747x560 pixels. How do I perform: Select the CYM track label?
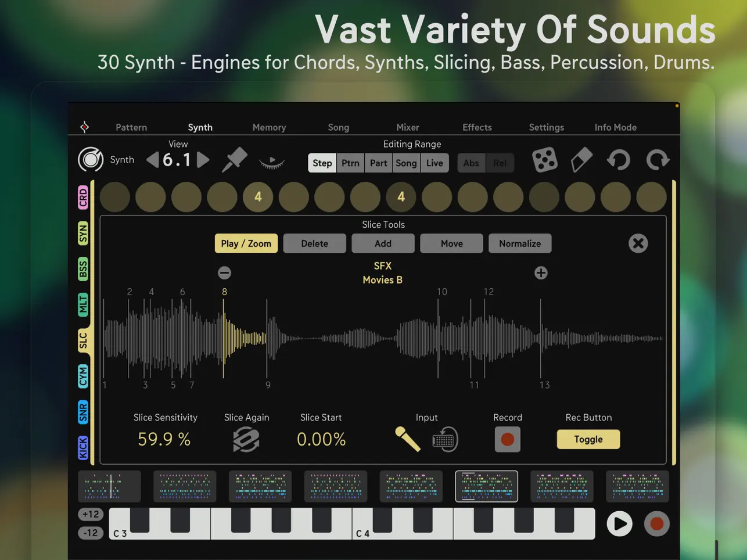[x=83, y=377]
